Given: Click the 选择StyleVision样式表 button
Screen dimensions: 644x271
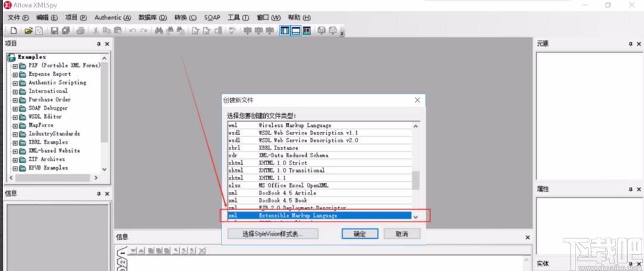Looking at the screenshot, I should coord(273,233).
